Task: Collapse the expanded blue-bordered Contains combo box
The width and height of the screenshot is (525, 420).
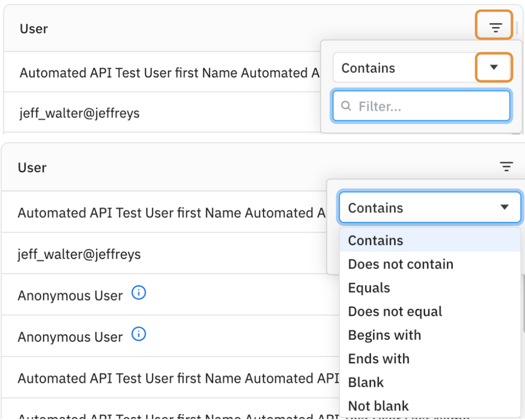Action: click(x=504, y=207)
